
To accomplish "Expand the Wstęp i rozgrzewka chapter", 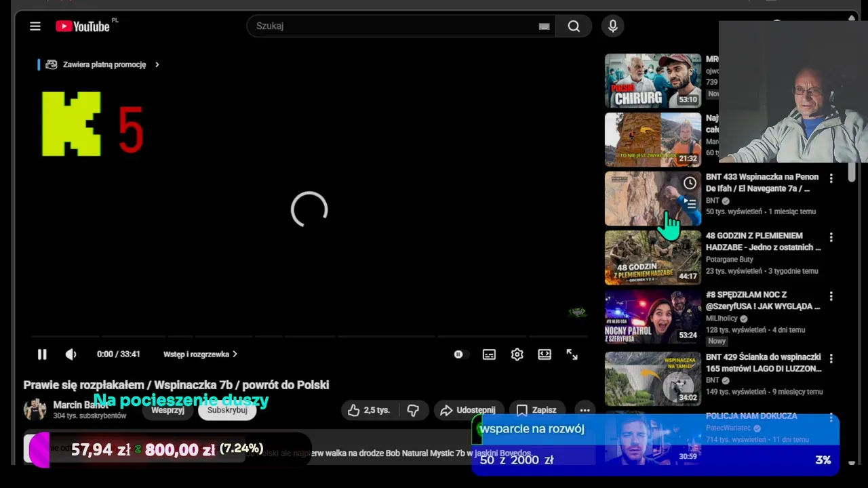I will coord(200,354).
